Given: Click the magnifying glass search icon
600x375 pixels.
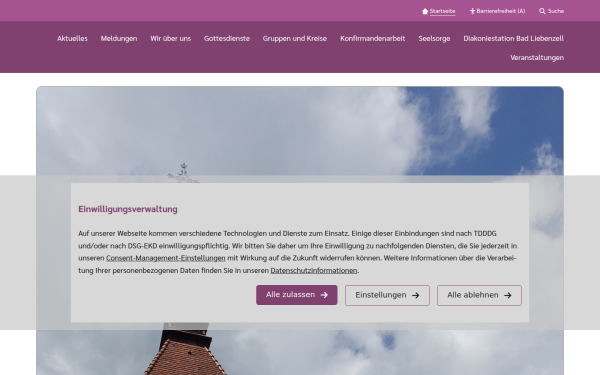Looking at the screenshot, I should [x=542, y=11].
